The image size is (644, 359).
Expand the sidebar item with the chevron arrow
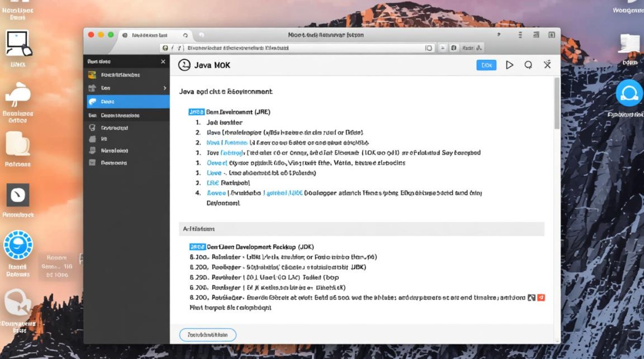[164, 88]
